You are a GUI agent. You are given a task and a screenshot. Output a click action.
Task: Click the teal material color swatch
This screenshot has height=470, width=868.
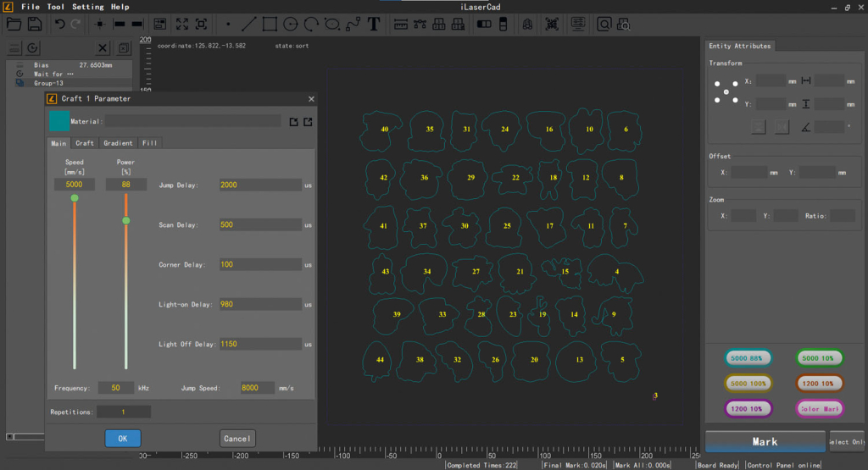pos(59,121)
